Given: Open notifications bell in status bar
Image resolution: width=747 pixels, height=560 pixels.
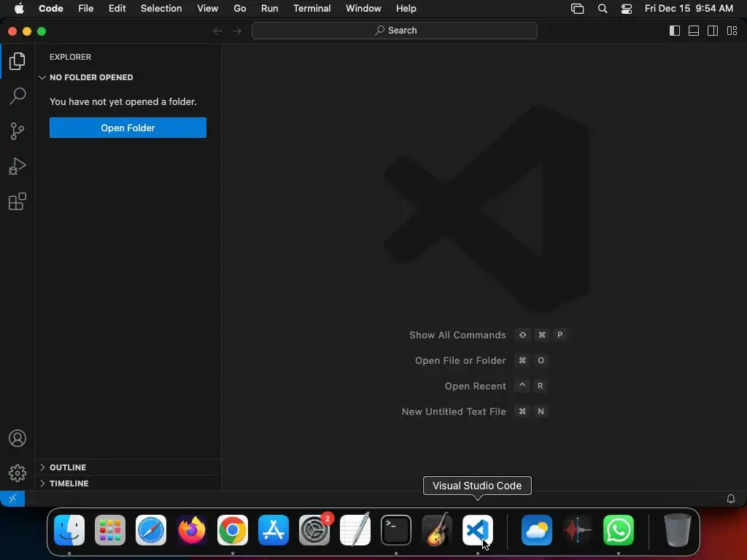Looking at the screenshot, I should point(731,499).
